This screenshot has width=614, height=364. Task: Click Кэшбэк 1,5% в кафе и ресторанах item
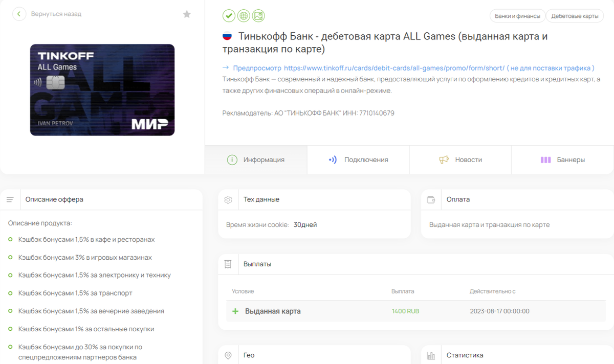coord(86,240)
